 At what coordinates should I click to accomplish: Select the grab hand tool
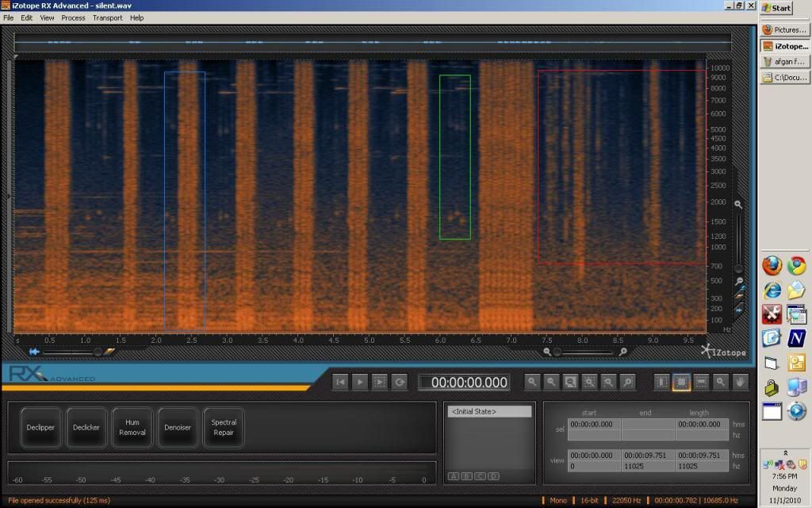(740, 382)
